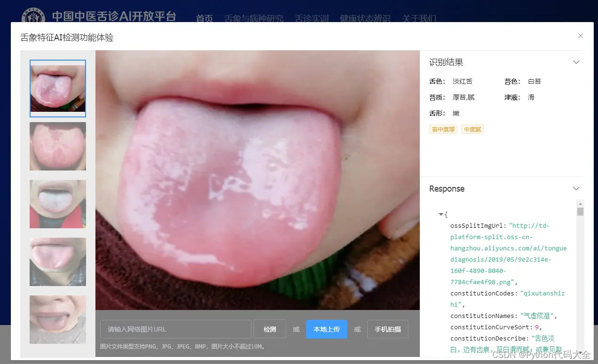Click the 中国中医舌诊AI开放平台 site title
The height and width of the screenshot is (364, 598).
tap(114, 16)
